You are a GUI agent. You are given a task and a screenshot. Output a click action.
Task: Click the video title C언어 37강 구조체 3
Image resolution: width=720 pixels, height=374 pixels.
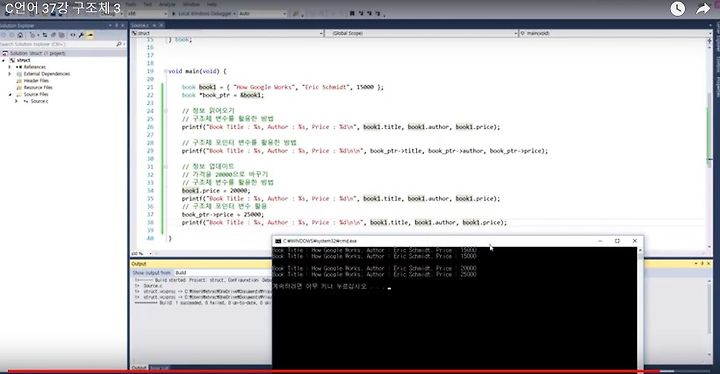[x=63, y=8]
